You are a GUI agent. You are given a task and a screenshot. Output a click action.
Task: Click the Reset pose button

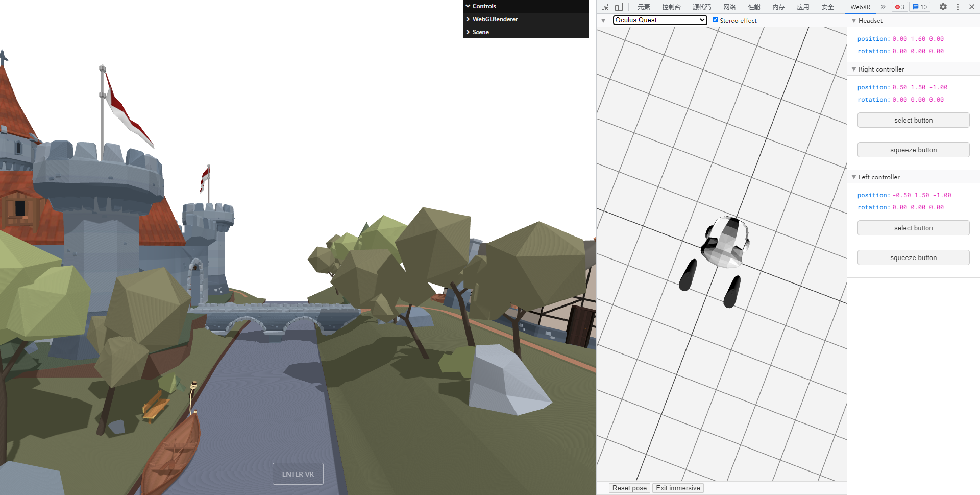pos(629,488)
